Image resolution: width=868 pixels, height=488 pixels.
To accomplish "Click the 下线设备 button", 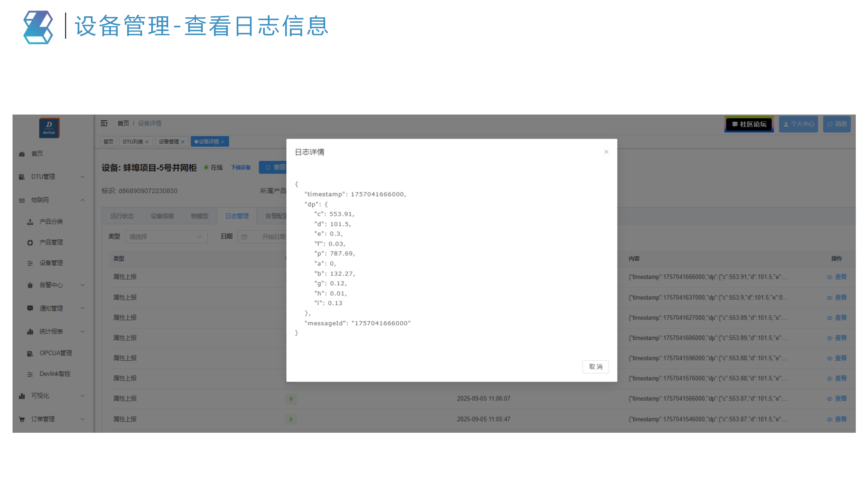I will coord(241,167).
